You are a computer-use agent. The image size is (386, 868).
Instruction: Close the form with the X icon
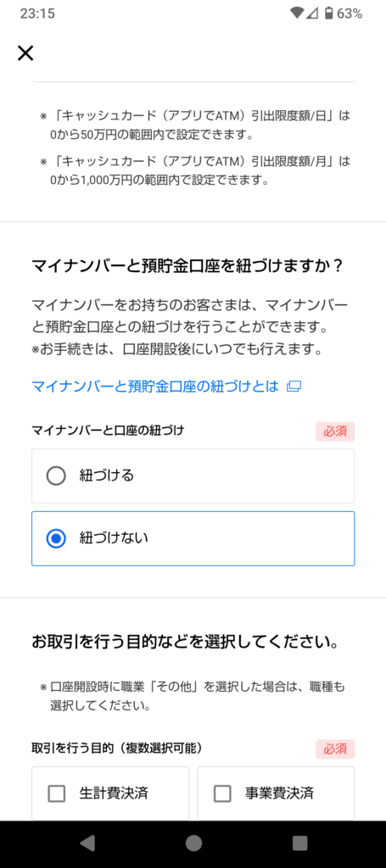click(25, 53)
